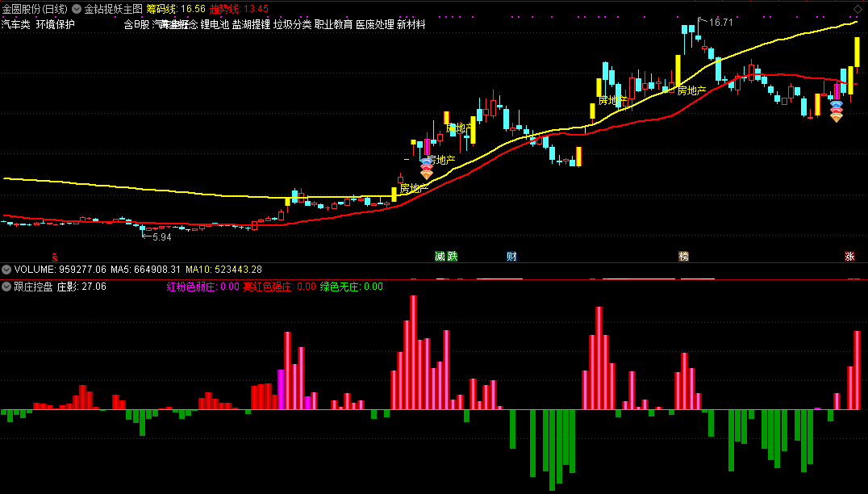Open the 职业教育 sector tag

click(333, 24)
